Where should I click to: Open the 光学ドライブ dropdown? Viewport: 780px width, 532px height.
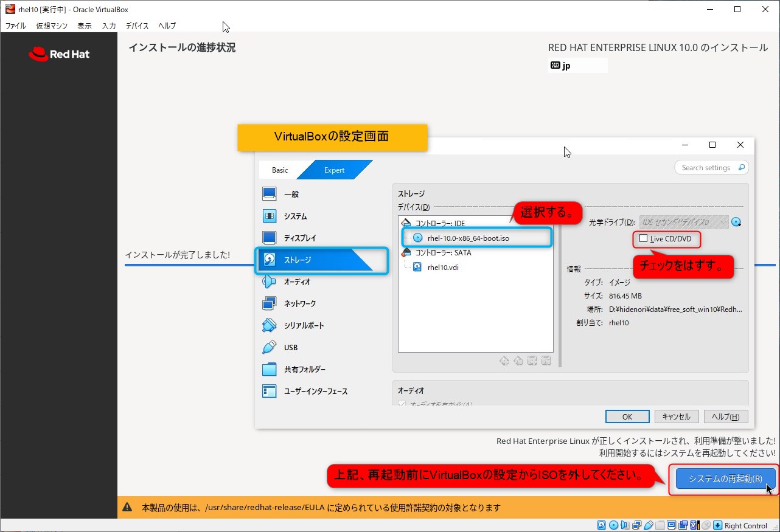click(683, 222)
